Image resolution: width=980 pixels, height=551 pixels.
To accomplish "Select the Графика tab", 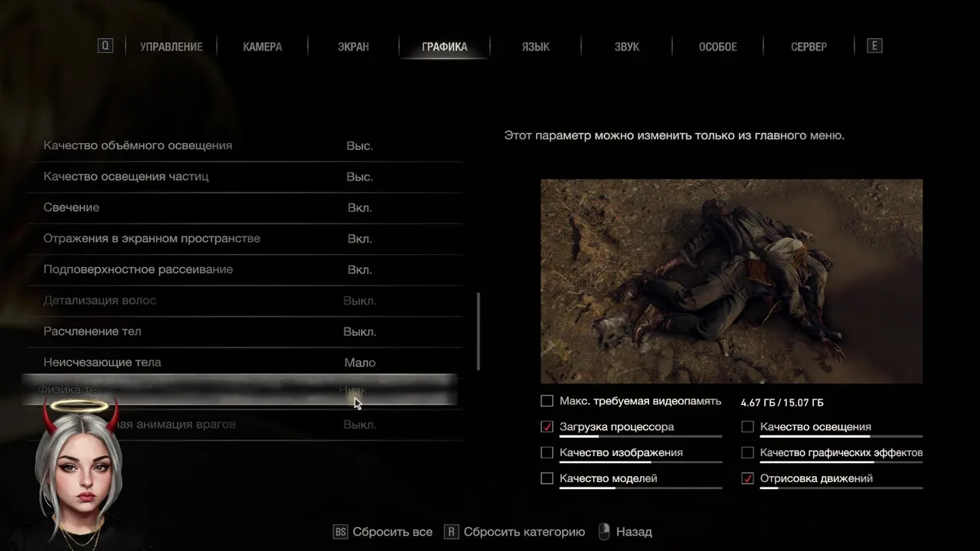I will (x=445, y=47).
